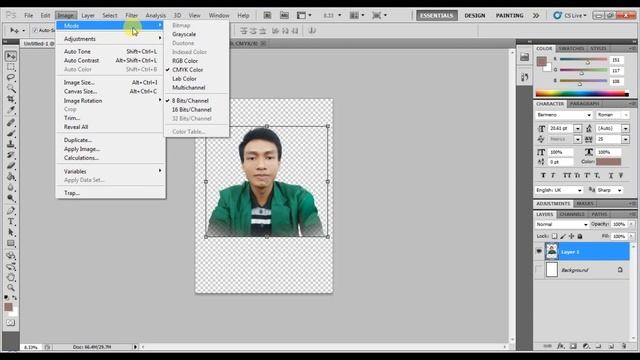640x360 pixels.
Task: Toggle Lock position
Action: click(x=571, y=236)
